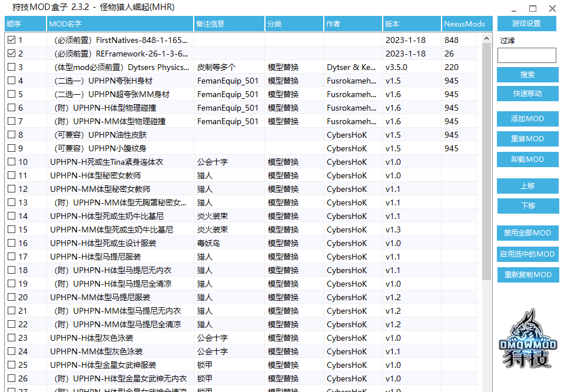This screenshot has width=564, height=392.
Task: Click the 重装MOD button
Action: (527, 139)
